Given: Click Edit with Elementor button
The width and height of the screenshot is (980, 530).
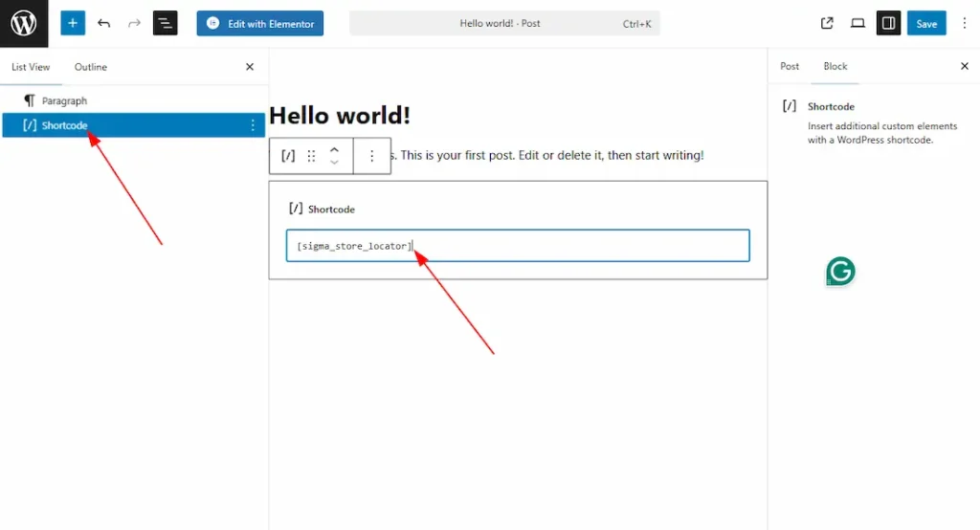Looking at the screenshot, I should [x=260, y=23].
